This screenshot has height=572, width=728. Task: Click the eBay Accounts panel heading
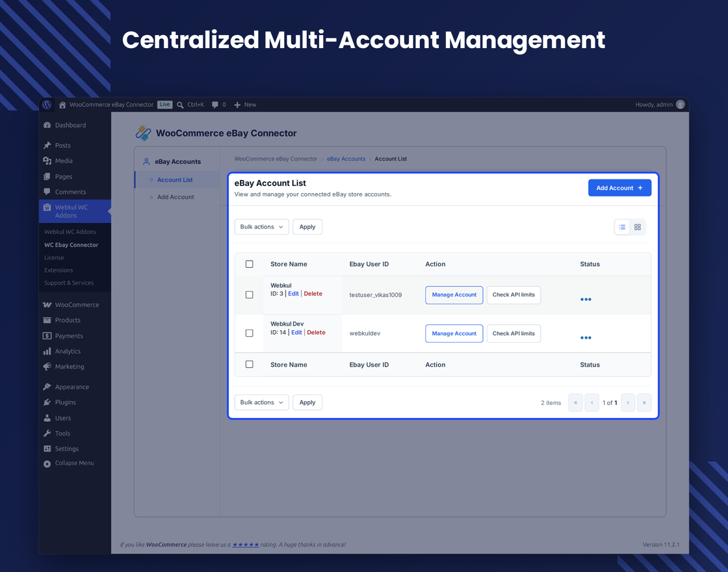(178, 162)
